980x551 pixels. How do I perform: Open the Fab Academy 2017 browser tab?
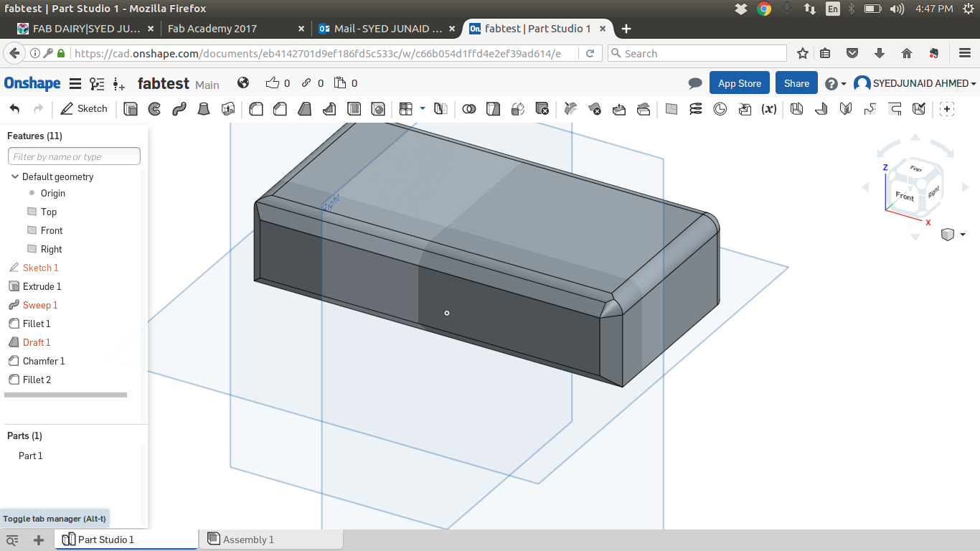[x=236, y=29]
